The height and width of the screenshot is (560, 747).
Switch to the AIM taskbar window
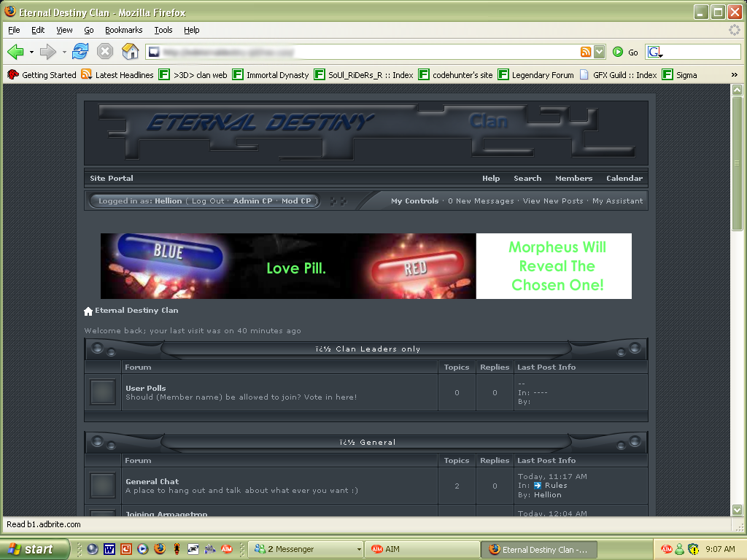point(423,549)
